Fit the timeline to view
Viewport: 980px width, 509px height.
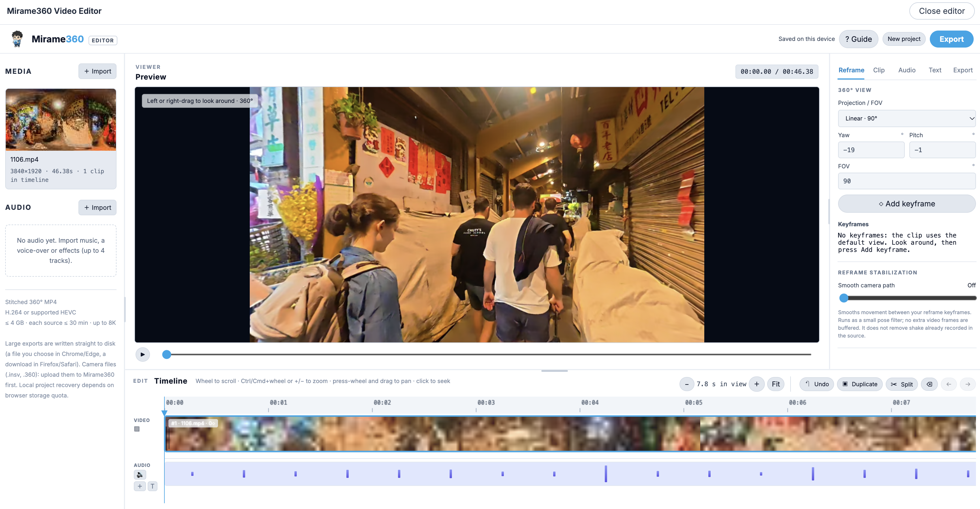point(776,384)
